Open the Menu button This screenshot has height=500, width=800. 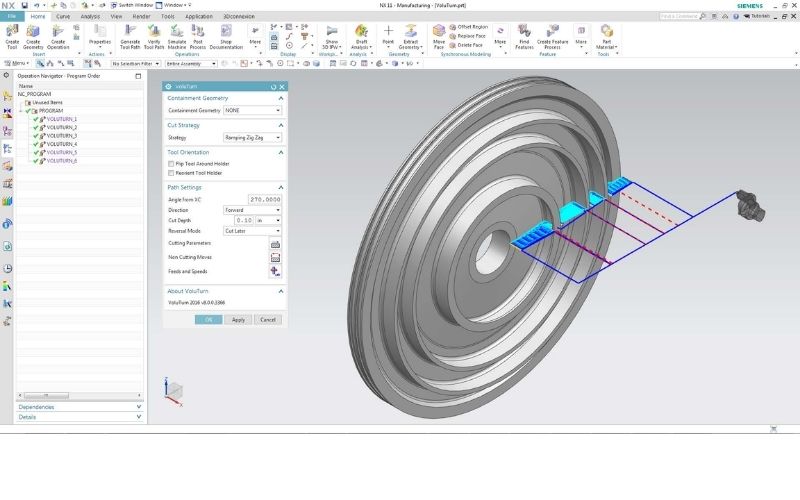pos(17,63)
